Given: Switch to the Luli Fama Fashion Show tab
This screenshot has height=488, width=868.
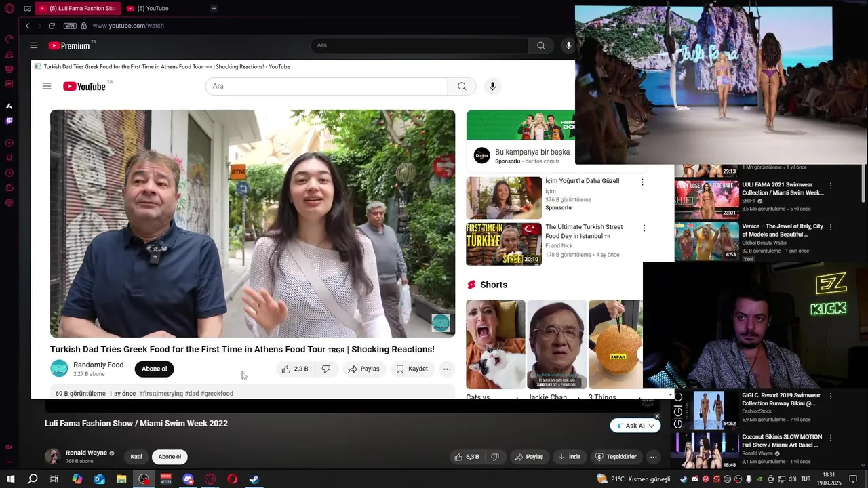Looking at the screenshot, I should pos(77,8).
